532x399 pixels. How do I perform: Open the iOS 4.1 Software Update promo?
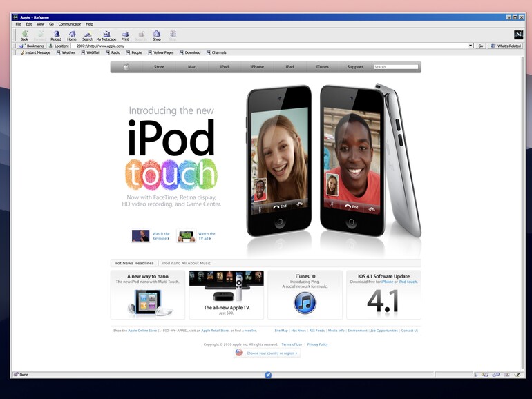pyautogui.click(x=383, y=295)
